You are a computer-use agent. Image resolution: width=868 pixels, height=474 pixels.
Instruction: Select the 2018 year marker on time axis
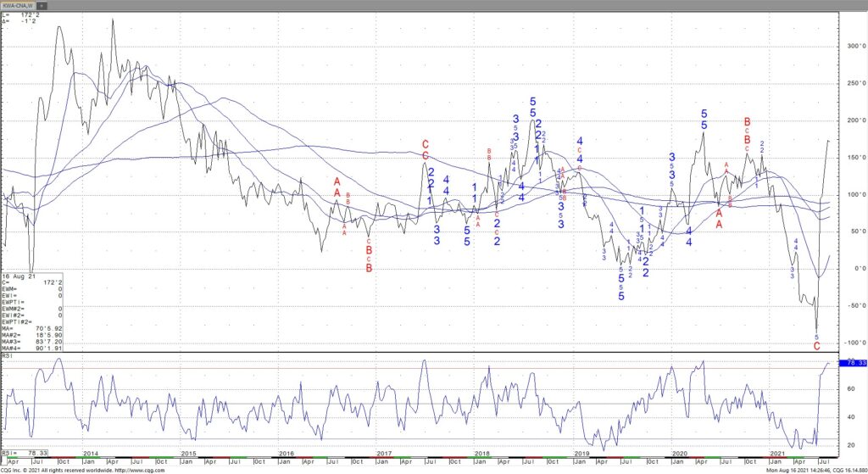pos(483,454)
